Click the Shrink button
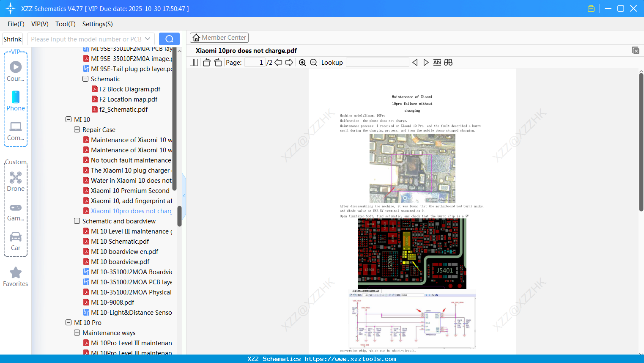This screenshot has height=363, width=644. [x=12, y=39]
